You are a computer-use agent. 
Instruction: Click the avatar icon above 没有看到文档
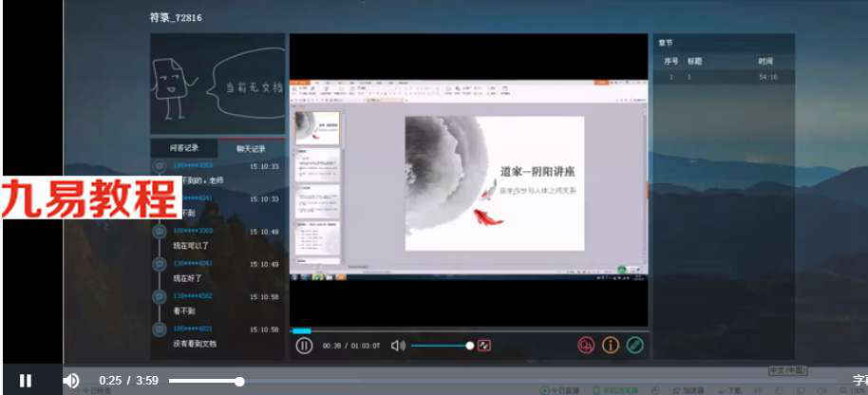(160, 329)
